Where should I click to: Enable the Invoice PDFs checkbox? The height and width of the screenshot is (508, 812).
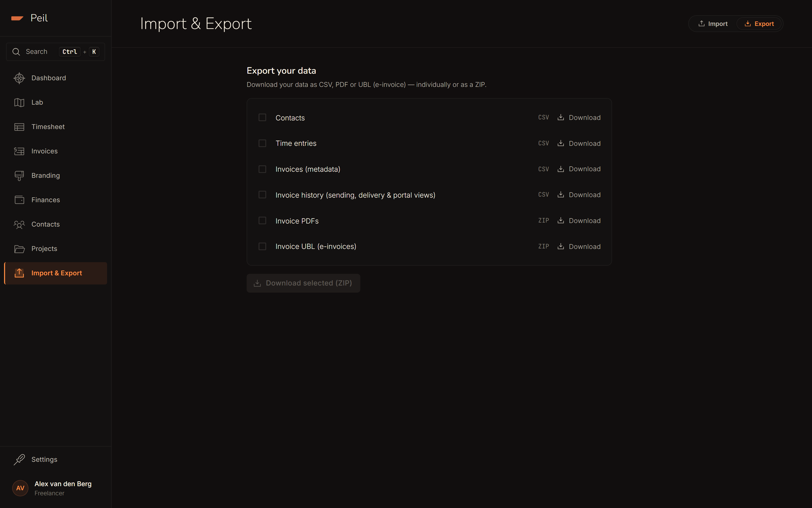click(262, 220)
